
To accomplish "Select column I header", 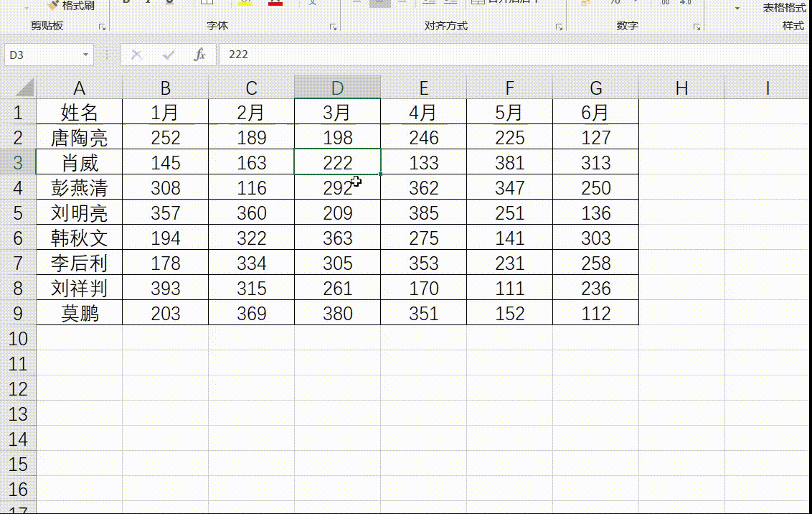I will tap(768, 88).
